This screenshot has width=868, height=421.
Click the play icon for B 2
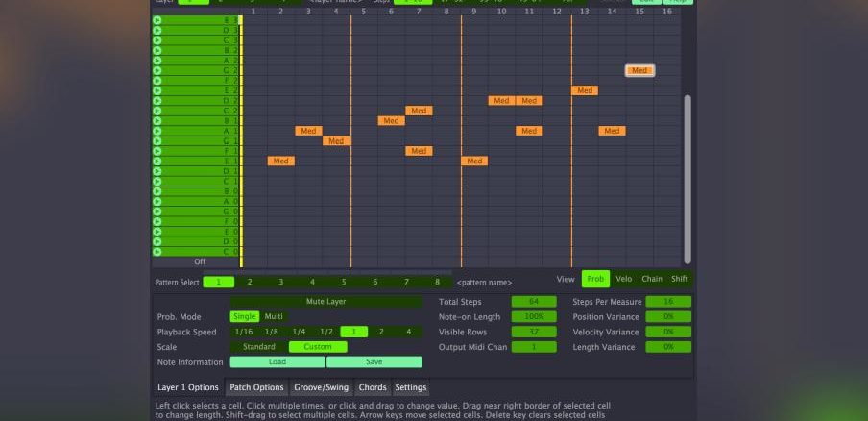pos(157,50)
